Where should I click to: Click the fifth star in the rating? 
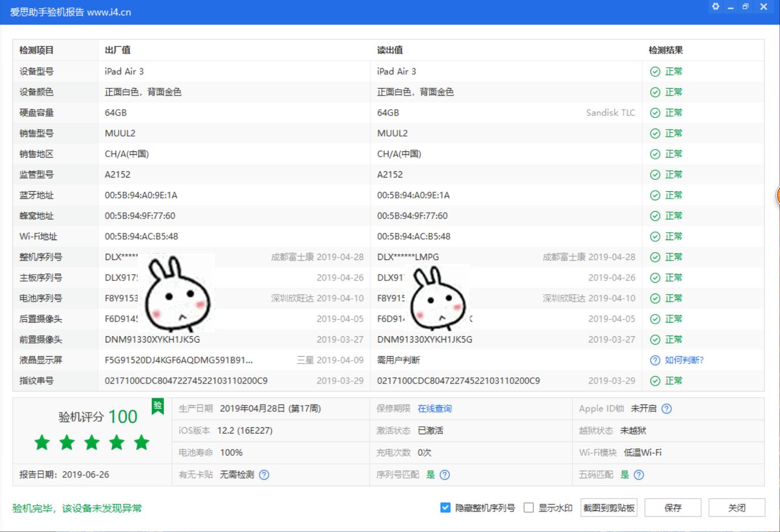pyautogui.click(x=141, y=443)
